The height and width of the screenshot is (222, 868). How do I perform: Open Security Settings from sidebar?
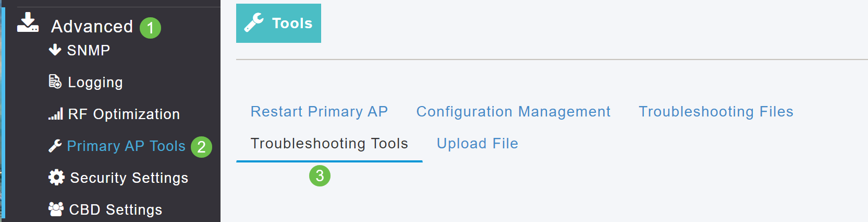(x=129, y=178)
